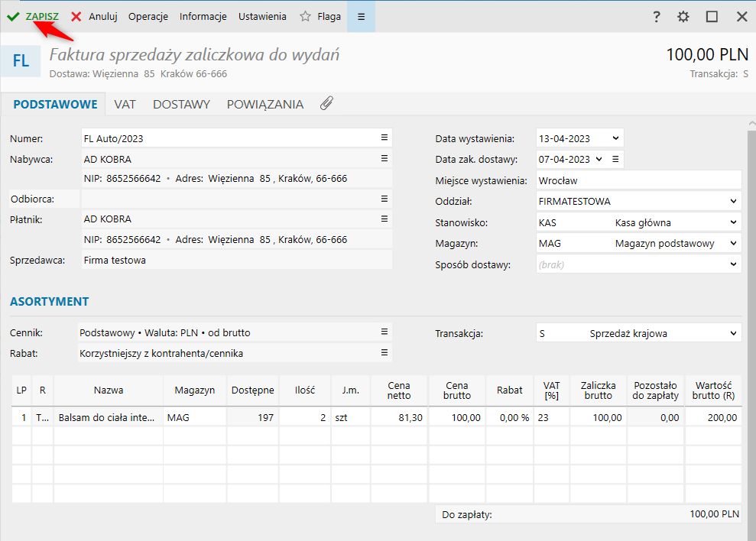Click list icon beside Data zak. dostawy
This screenshot has height=541, width=756.
click(615, 159)
